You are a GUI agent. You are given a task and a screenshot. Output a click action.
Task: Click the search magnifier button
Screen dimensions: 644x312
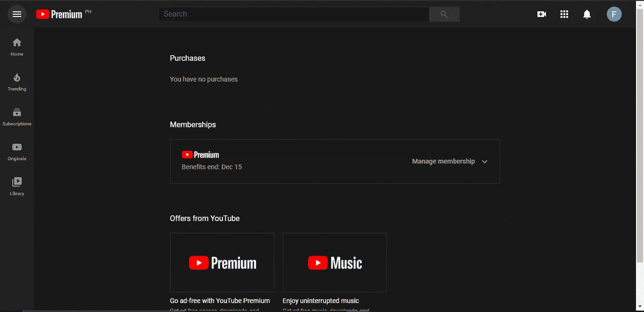(444, 14)
